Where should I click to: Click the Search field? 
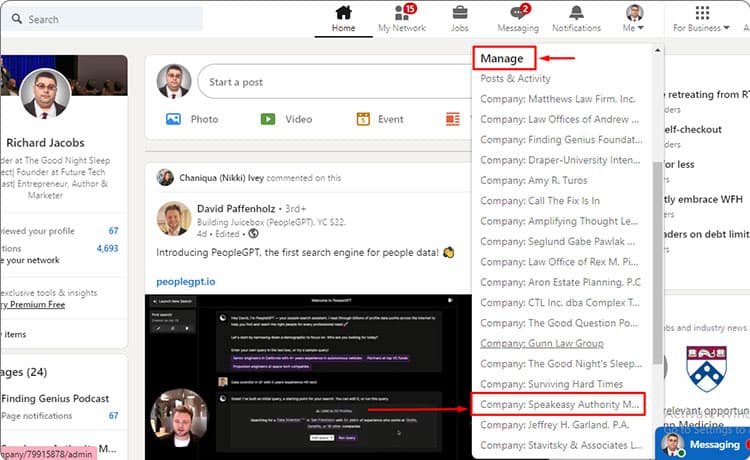point(101,19)
